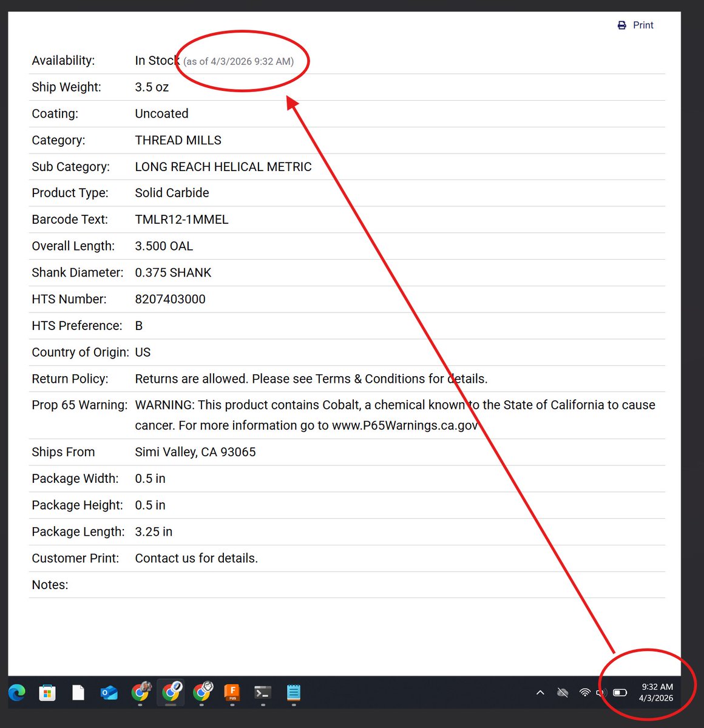Click the HTS Preference value "B"
This screenshot has width=704, height=728.
[139, 326]
